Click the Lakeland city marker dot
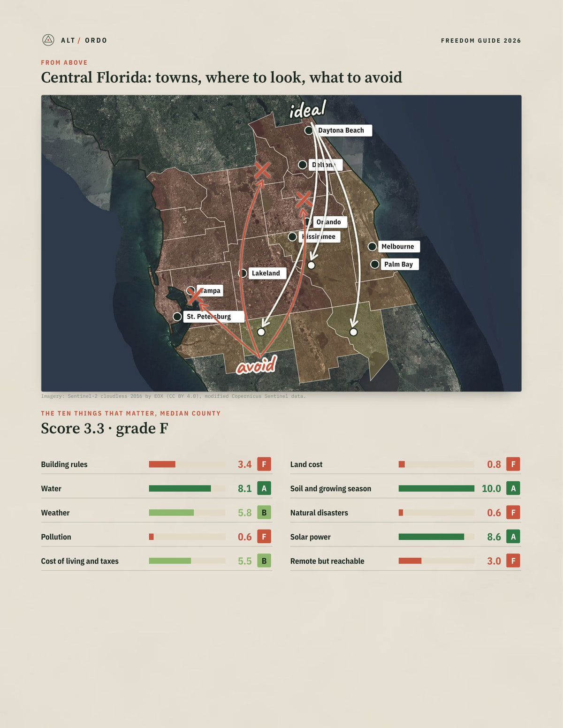The image size is (563, 728). pyautogui.click(x=243, y=273)
